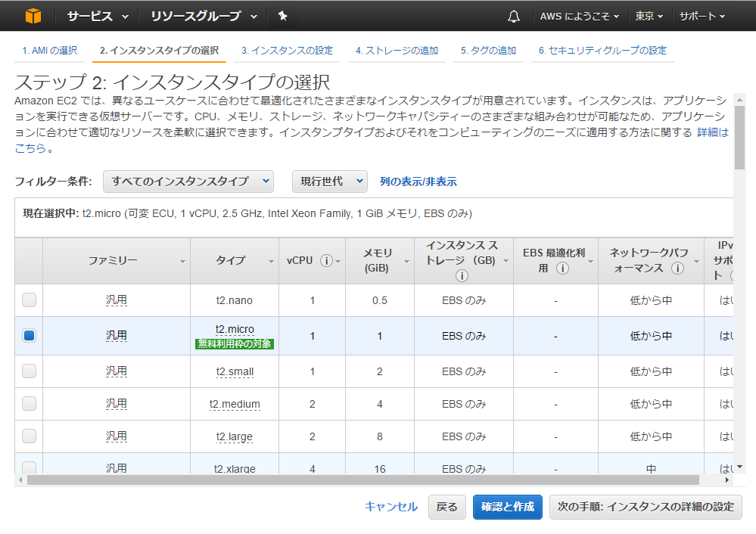This screenshot has width=756, height=534.
Task: Click the t2.nano type name
Action: 235,300
